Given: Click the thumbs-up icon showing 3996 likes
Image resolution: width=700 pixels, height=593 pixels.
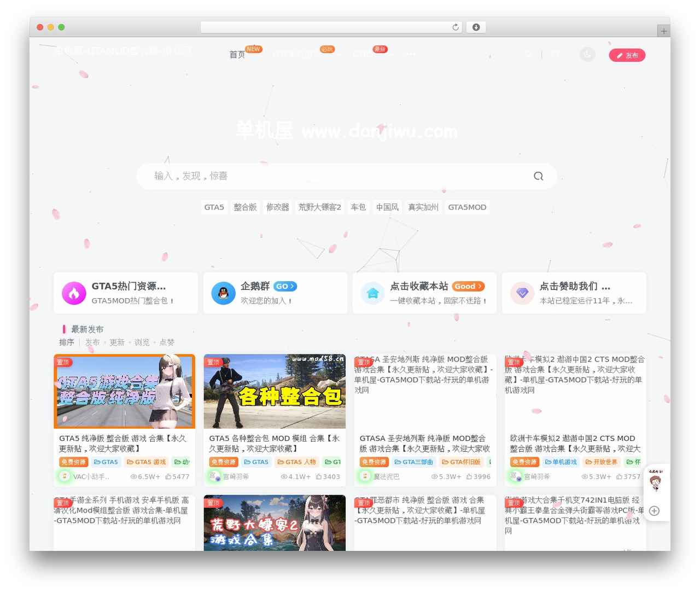Looking at the screenshot, I should (469, 476).
